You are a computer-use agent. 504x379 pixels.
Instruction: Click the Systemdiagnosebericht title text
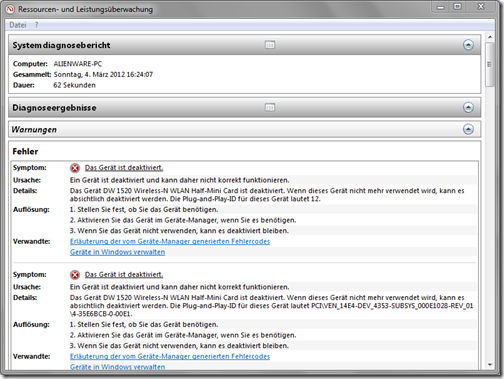tap(61, 45)
